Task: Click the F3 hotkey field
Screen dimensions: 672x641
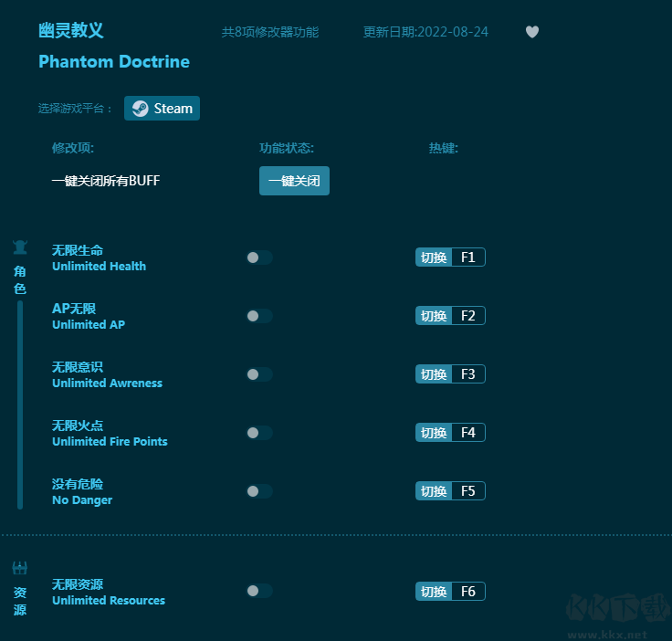Action: [x=468, y=374]
